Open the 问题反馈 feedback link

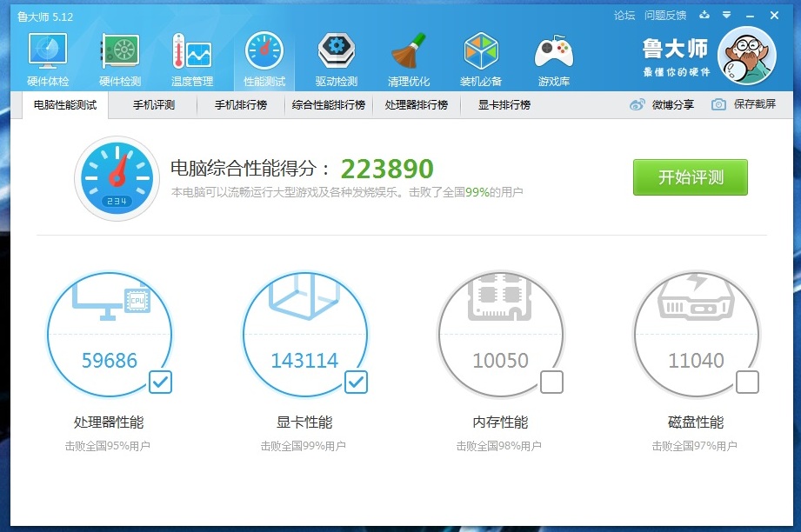click(x=665, y=16)
